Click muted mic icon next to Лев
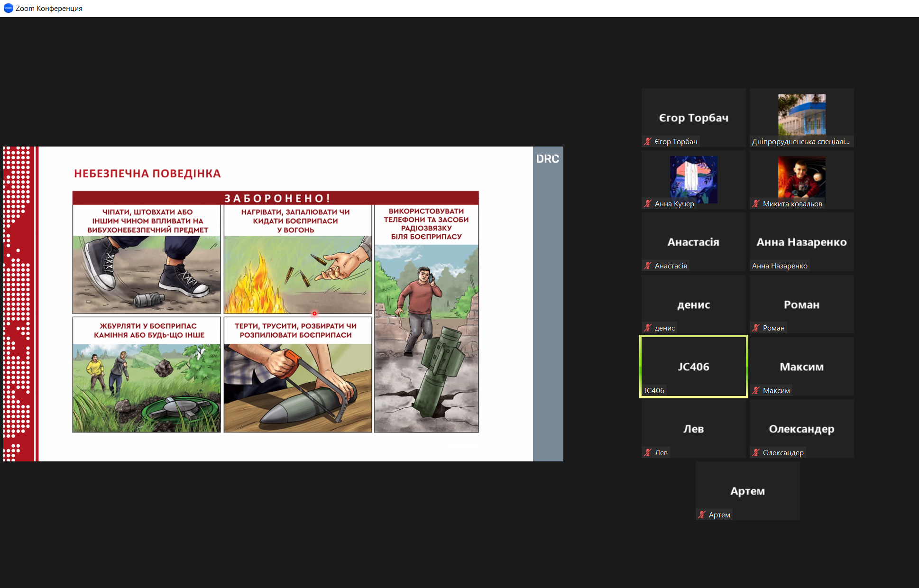Viewport: 919px width, 588px height. [x=648, y=452]
